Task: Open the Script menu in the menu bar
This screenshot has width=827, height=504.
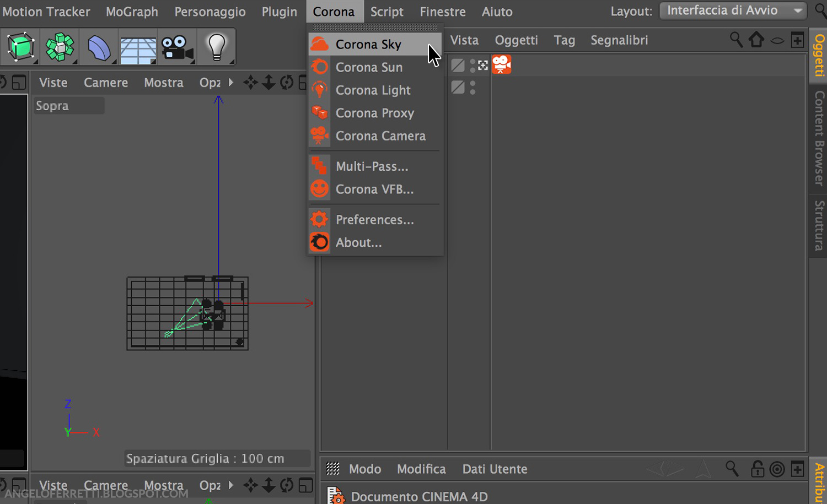Action: point(387,12)
